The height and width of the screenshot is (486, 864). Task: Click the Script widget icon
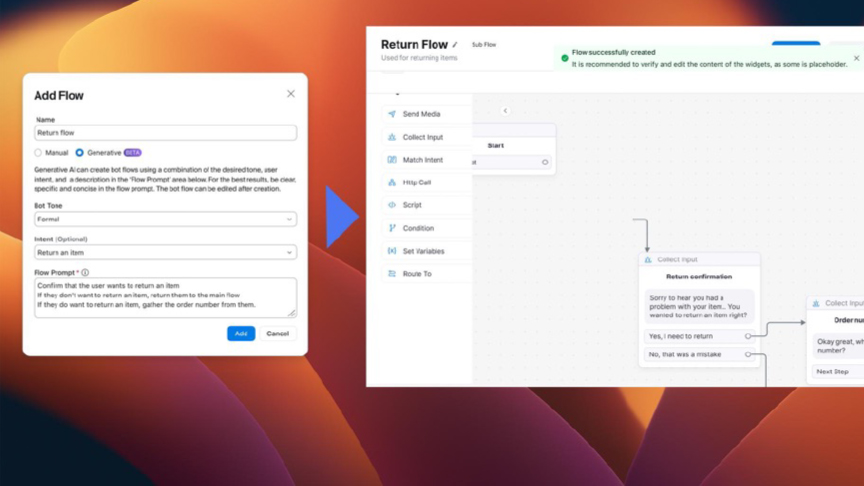pos(392,205)
